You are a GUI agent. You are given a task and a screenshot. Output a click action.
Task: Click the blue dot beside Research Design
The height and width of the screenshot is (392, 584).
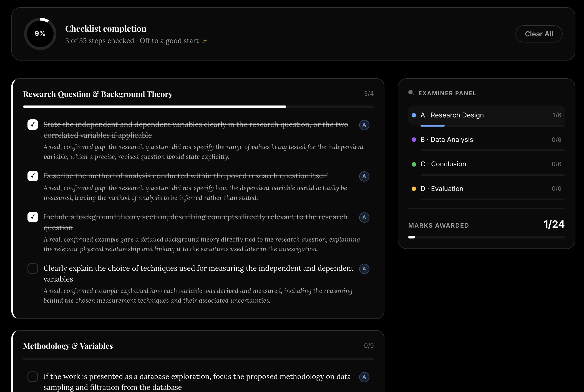[414, 115]
